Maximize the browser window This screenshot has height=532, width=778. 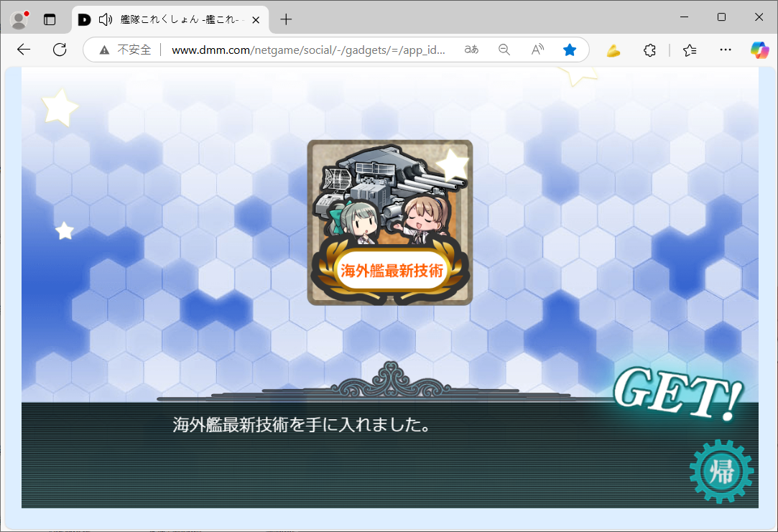(721, 17)
